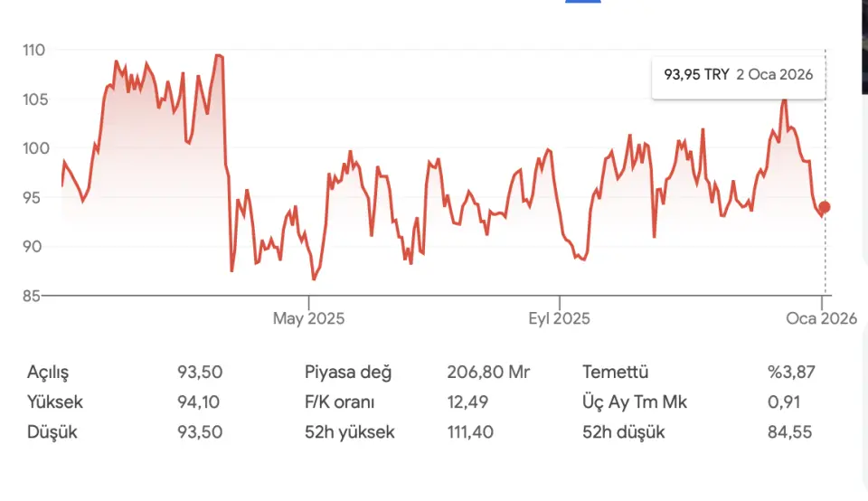Click the May 2025 axis label
This screenshot has width=868, height=501.
pos(308,318)
